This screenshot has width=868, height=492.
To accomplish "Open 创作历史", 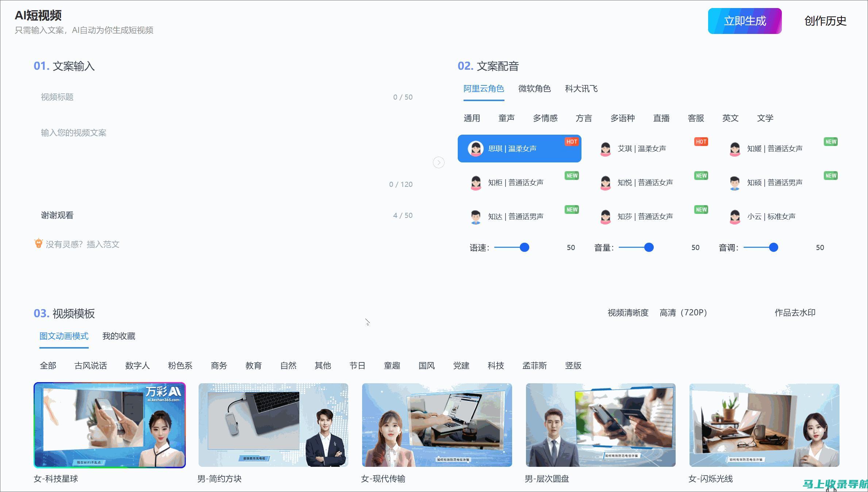I will pyautogui.click(x=825, y=21).
